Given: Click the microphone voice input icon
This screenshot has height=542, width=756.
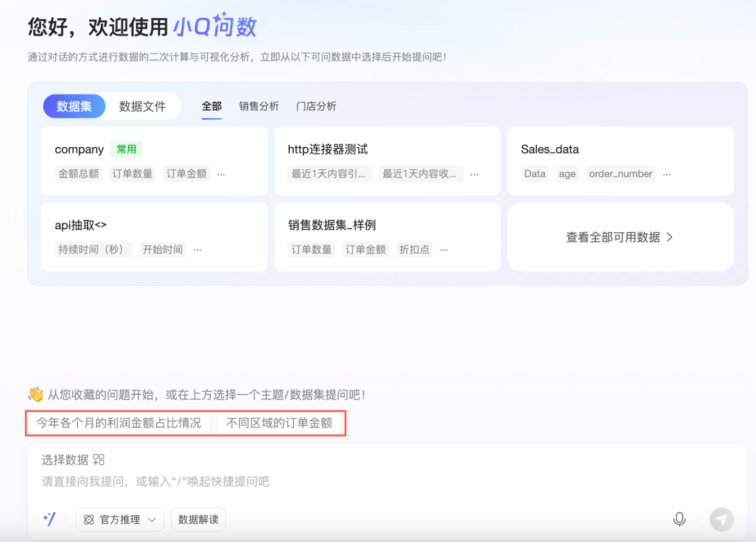Looking at the screenshot, I should tap(679, 519).
